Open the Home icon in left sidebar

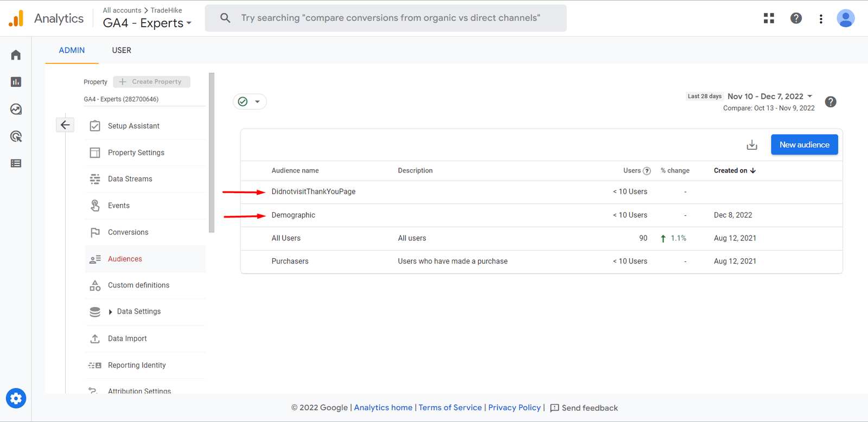coord(16,55)
